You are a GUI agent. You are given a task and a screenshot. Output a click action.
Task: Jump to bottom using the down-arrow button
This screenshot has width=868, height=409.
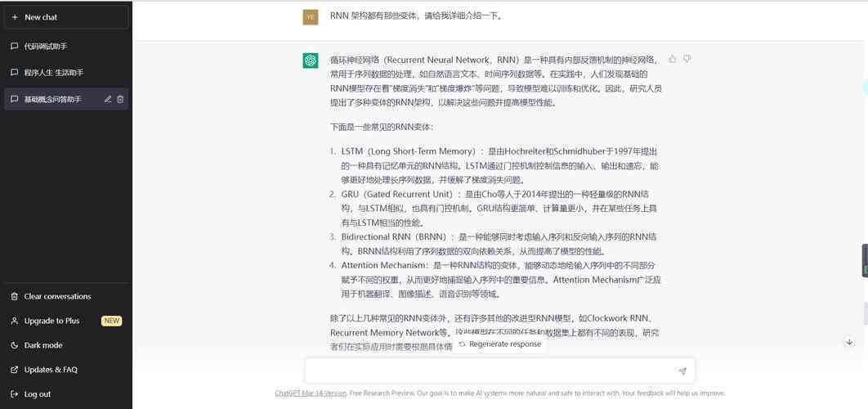pos(849,343)
